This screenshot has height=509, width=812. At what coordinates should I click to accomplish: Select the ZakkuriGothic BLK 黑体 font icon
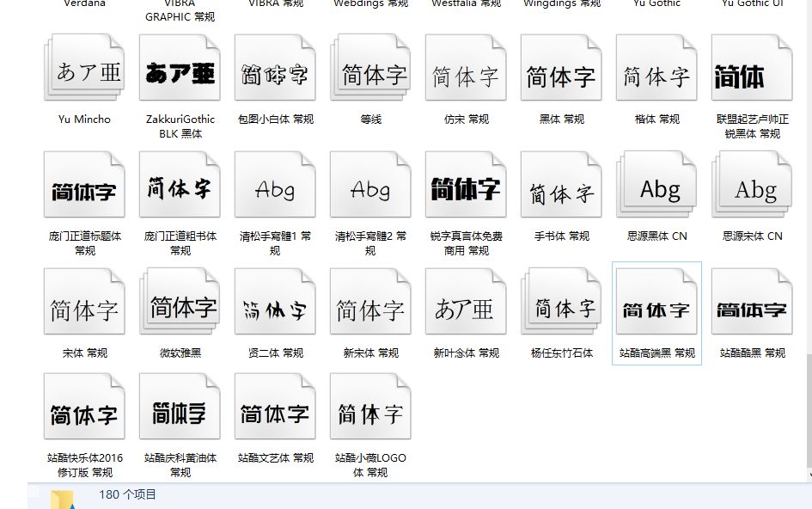(x=179, y=67)
